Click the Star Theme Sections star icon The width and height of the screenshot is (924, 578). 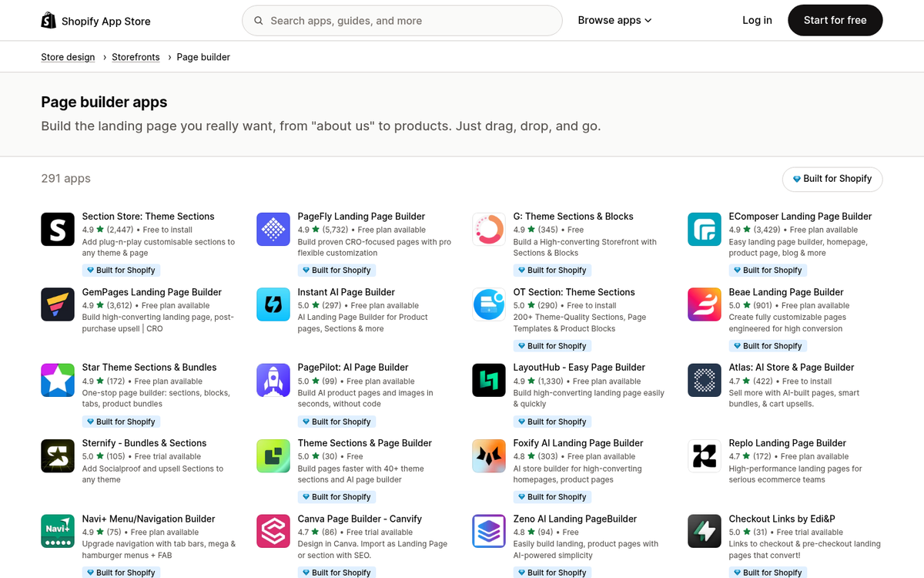58,380
